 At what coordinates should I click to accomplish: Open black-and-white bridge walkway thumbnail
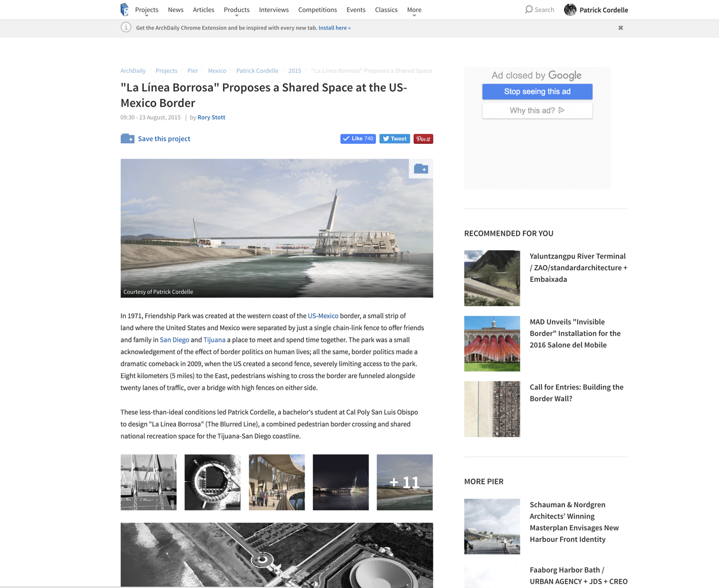point(149,482)
